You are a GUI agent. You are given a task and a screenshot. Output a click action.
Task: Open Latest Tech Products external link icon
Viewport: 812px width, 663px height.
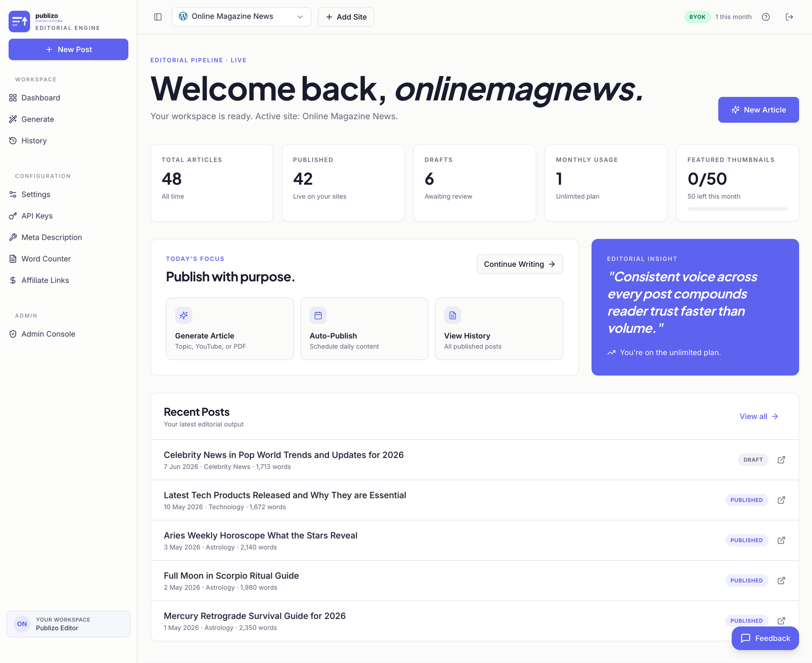(782, 500)
